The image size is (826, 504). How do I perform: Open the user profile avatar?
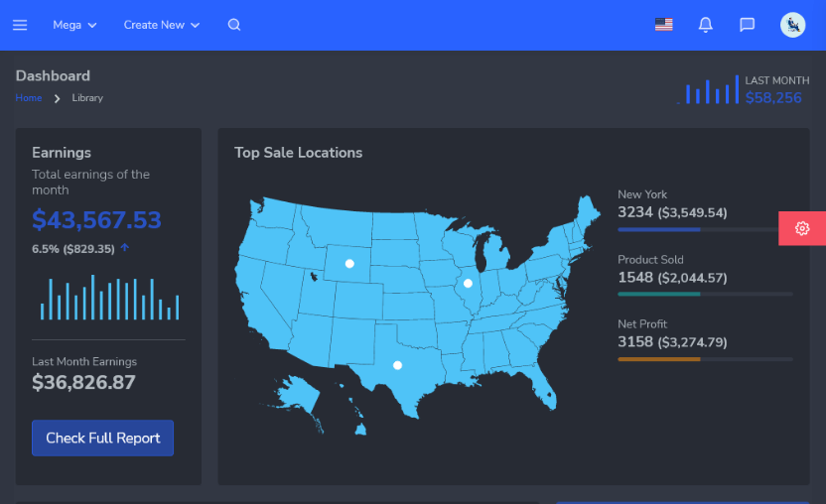[793, 25]
